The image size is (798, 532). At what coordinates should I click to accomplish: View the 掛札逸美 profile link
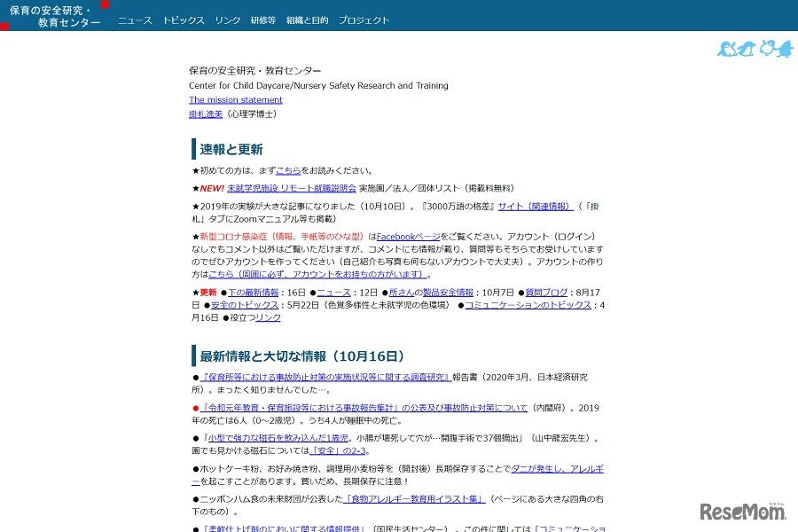[205, 113]
